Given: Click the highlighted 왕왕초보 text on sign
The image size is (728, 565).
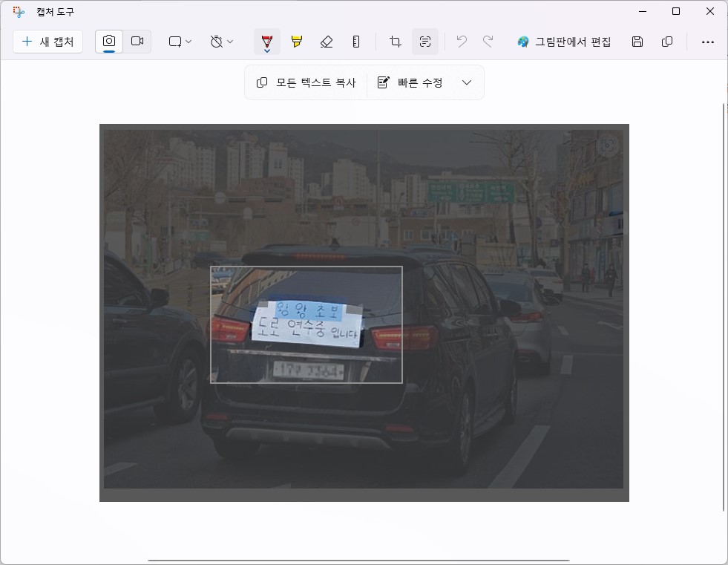Looking at the screenshot, I should (x=308, y=310).
